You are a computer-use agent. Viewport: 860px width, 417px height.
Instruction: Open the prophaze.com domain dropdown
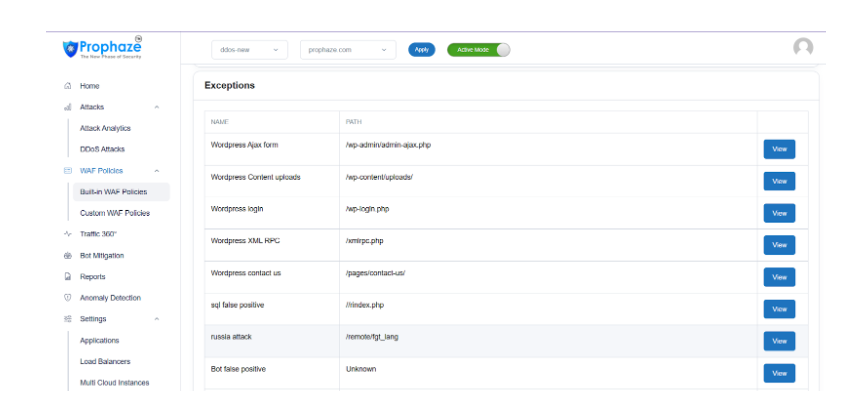[x=347, y=49]
